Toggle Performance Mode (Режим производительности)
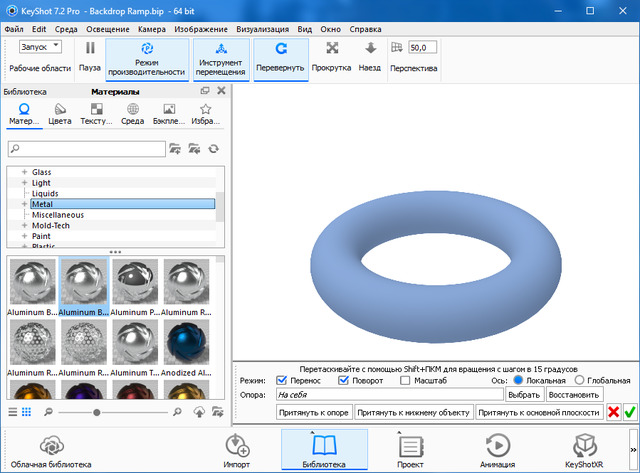Screen dimensions: 640x473 [147, 56]
